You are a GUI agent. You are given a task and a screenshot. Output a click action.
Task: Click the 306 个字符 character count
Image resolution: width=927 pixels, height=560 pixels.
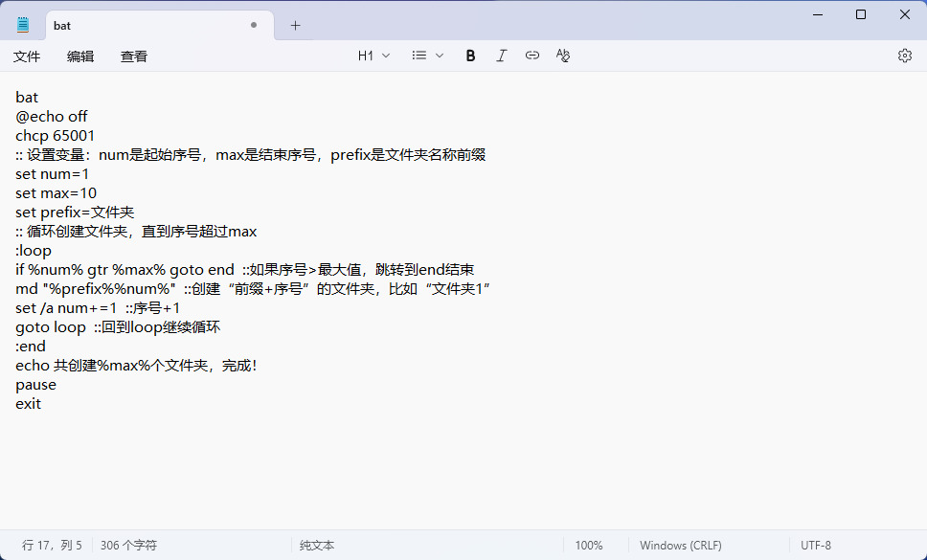[x=128, y=546]
